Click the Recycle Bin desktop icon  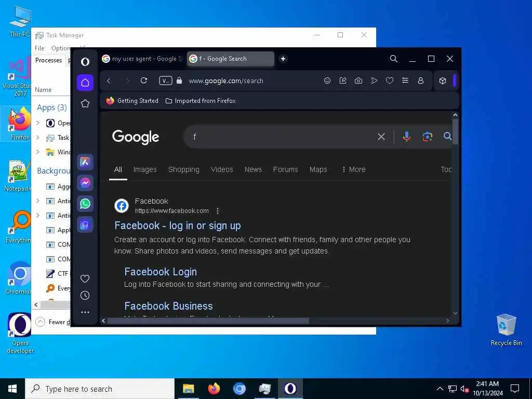coord(506,329)
